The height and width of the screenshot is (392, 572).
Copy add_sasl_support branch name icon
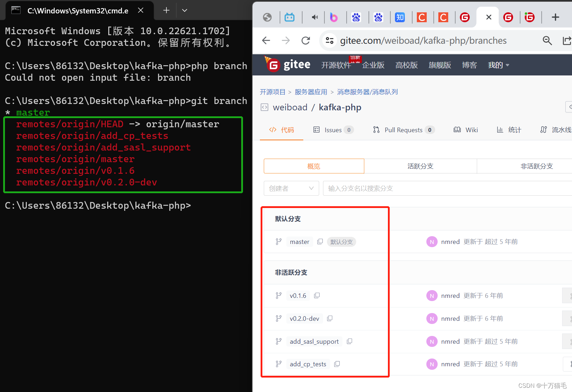click(349, 341)
